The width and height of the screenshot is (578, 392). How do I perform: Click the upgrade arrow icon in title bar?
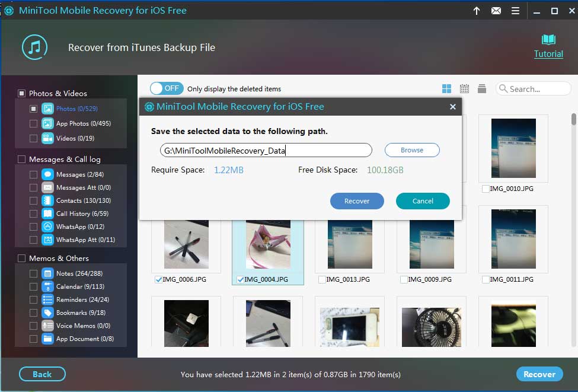[477, 11]
